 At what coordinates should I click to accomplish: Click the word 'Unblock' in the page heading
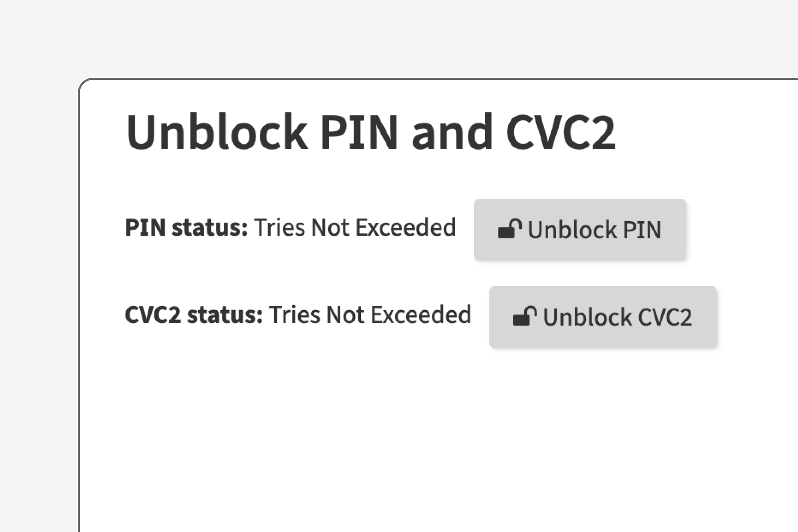coord(216,132)
